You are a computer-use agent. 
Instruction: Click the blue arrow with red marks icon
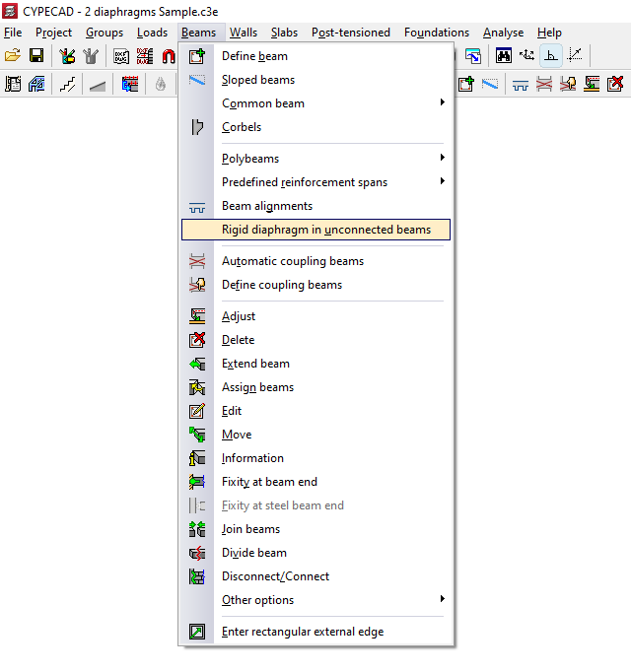coord(129,84)
